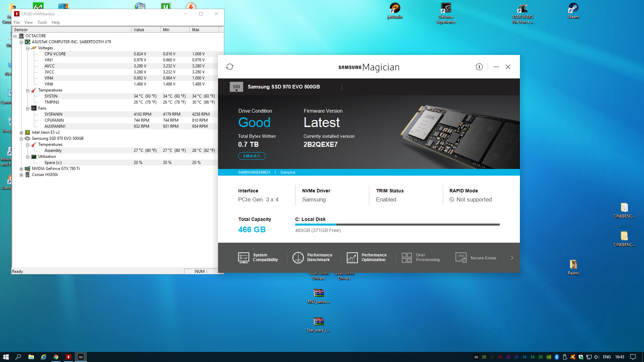Open the Star_wars_L archive on desktop

pos(318,324)
